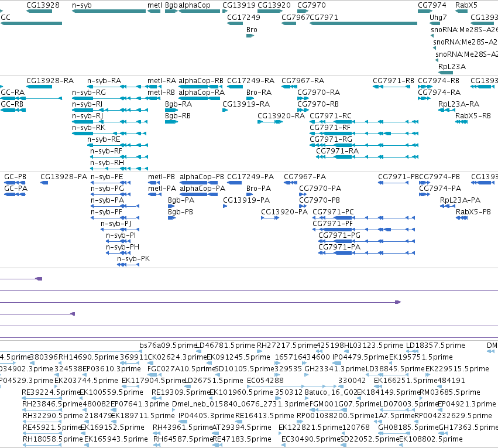Click the metl-RA transcript label
498x448 pixels.
pos(162,81)
